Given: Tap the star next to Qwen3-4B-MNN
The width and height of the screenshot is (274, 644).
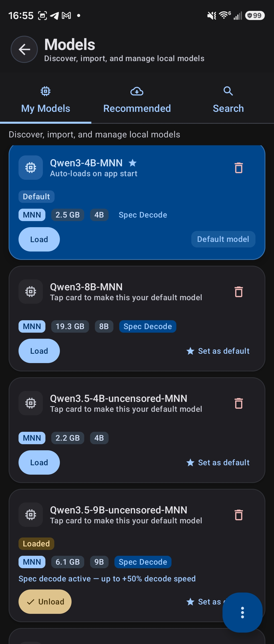Looking at the screenshot, I should coord(132,163).
